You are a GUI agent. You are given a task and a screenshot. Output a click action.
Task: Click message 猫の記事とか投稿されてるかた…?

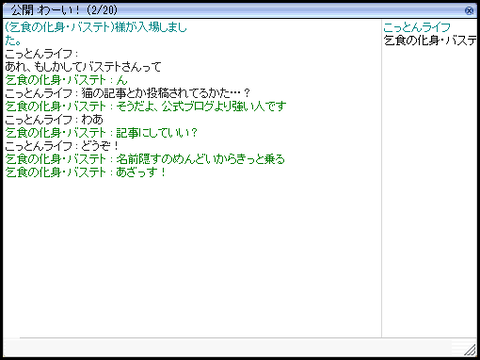[x=128, y=93]
